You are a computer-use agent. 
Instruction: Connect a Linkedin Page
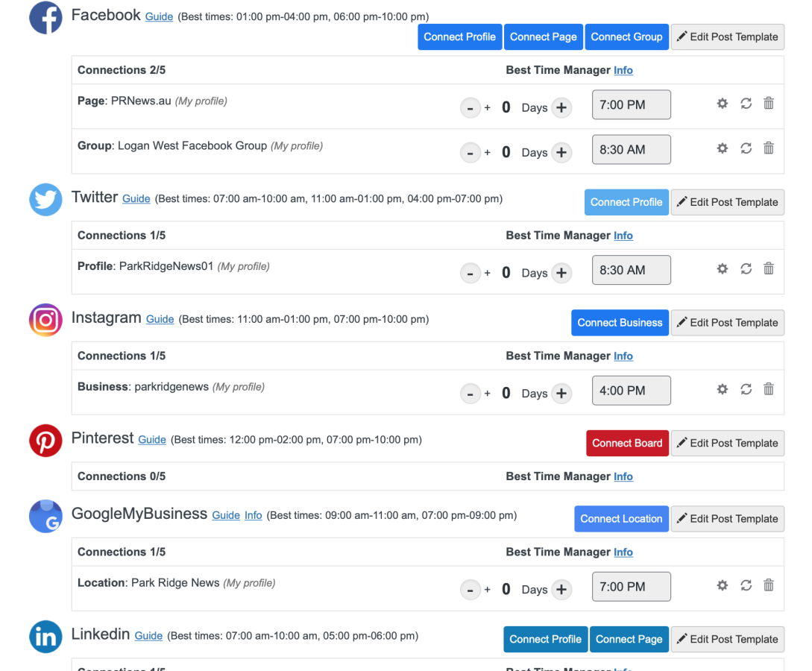coord(629,640)
